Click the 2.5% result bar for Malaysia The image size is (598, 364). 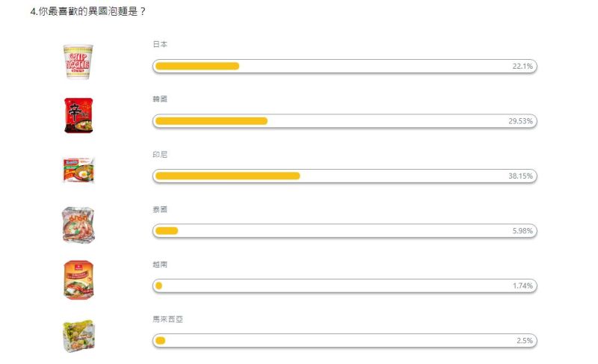(x=345, y=340)
